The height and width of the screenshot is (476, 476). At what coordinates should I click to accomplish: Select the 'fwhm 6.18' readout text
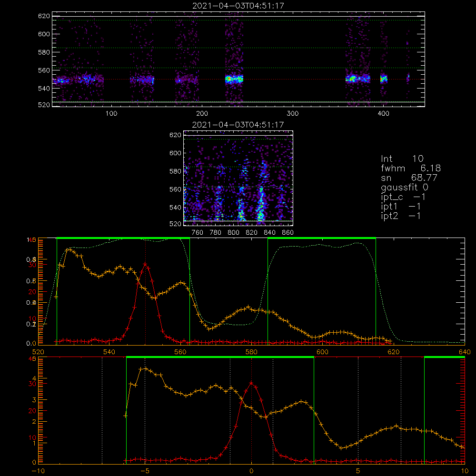411,168
